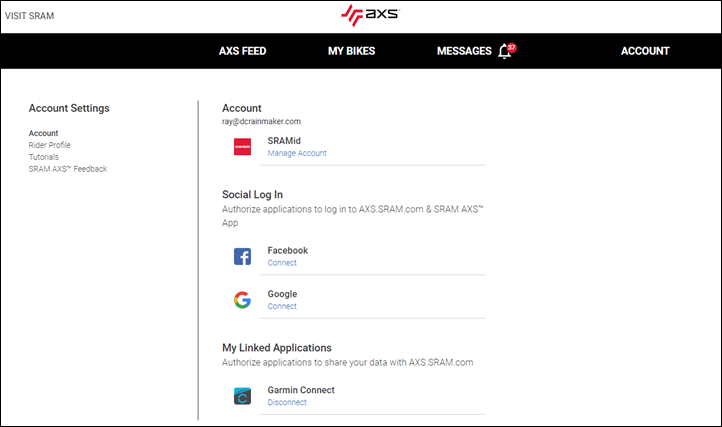Connect the Facebook social login
Image resolution: width=722 pixels, height=427 pixels.
(282, 263)
